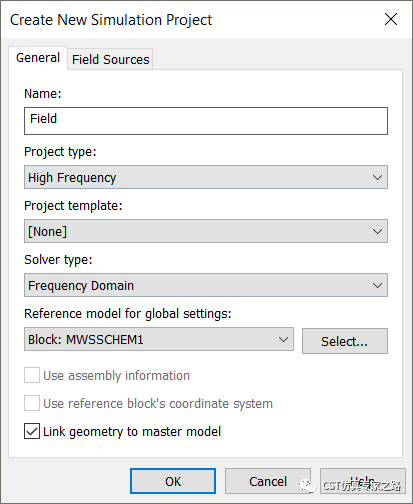
Task: Open Help for this dialog
Action: point(363,481)
